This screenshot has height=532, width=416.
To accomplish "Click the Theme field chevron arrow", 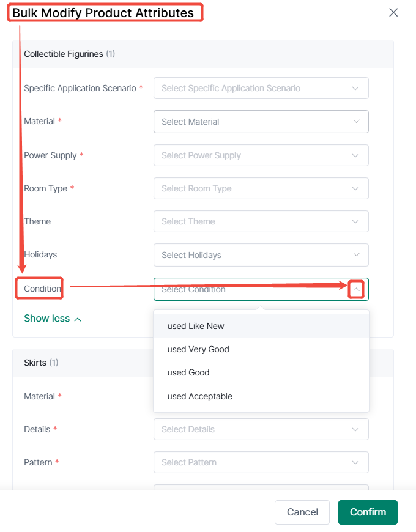I will coord(355,221).
